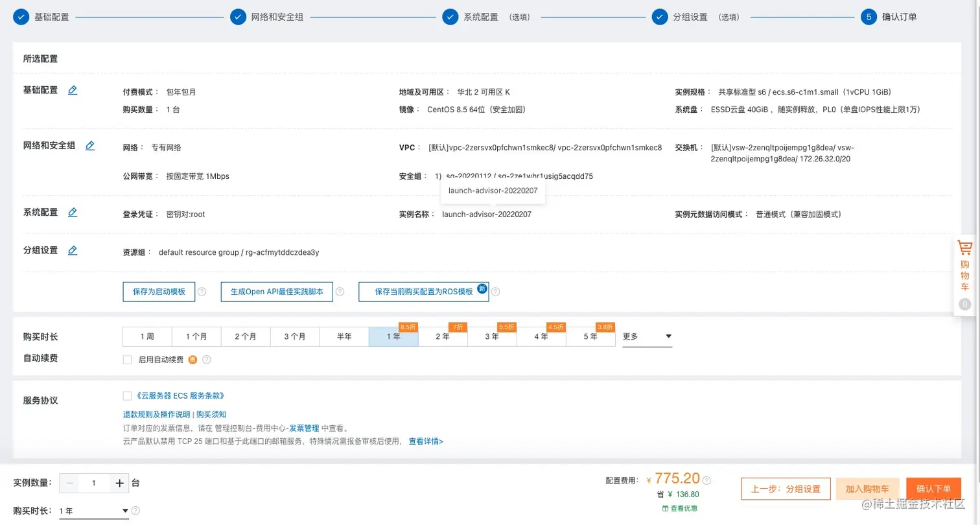
Task: Click 保存当前购买配置为ROS模板 button
Action: [424, 292]
